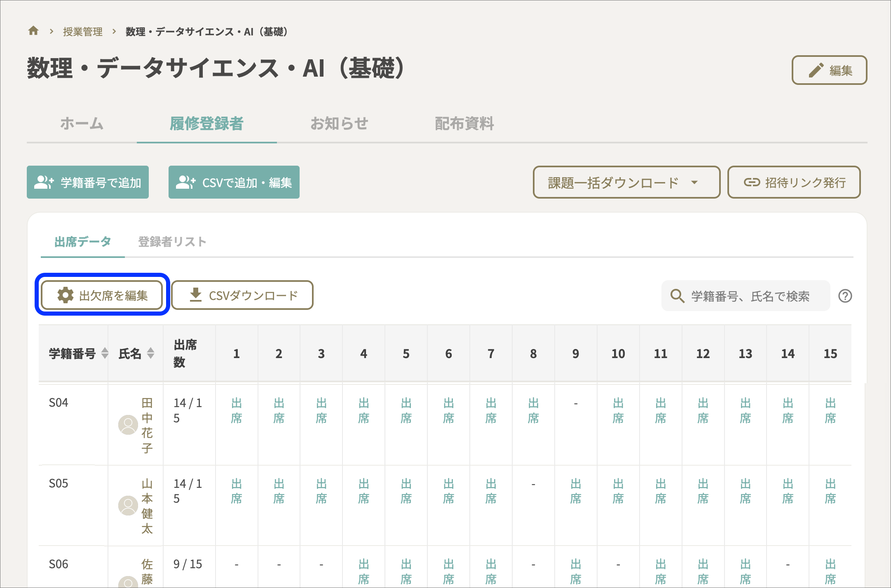Open 授業管理 breadcrumb link

tap(82, 32)
